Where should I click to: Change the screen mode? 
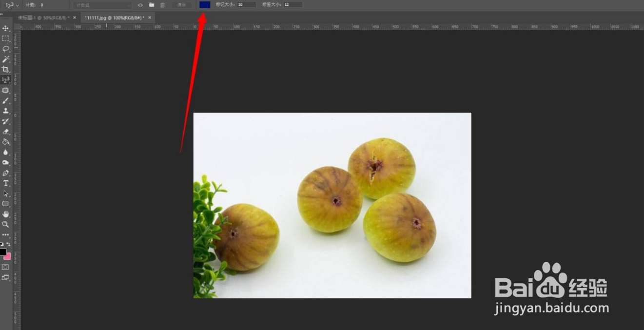(x=5, y=277)
